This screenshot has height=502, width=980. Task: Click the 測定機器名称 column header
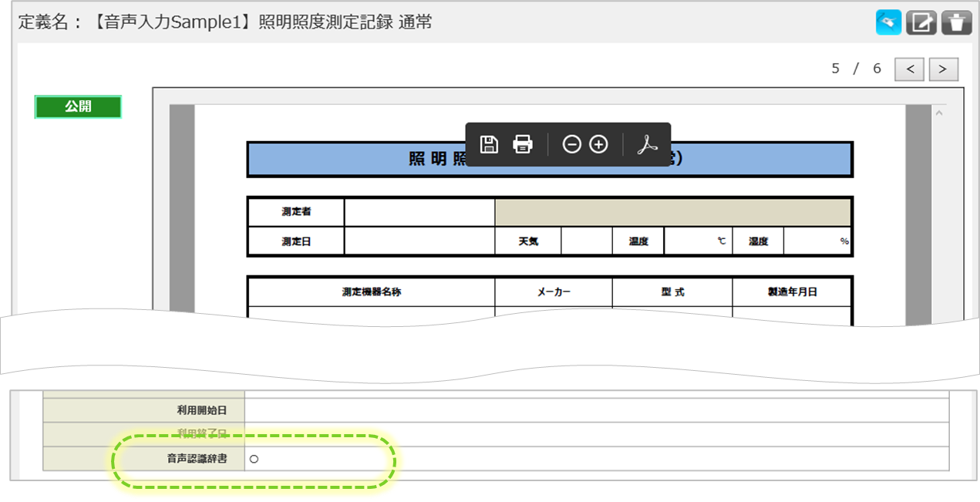pos(371,292)
